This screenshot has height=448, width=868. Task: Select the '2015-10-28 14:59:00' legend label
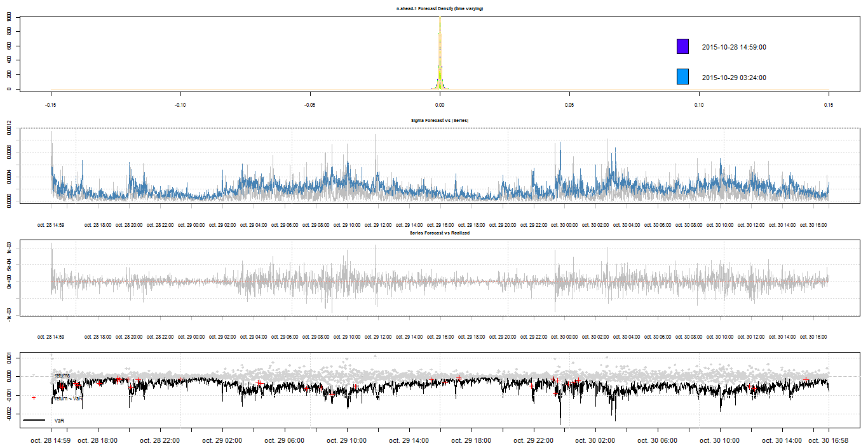coord(733,47)
